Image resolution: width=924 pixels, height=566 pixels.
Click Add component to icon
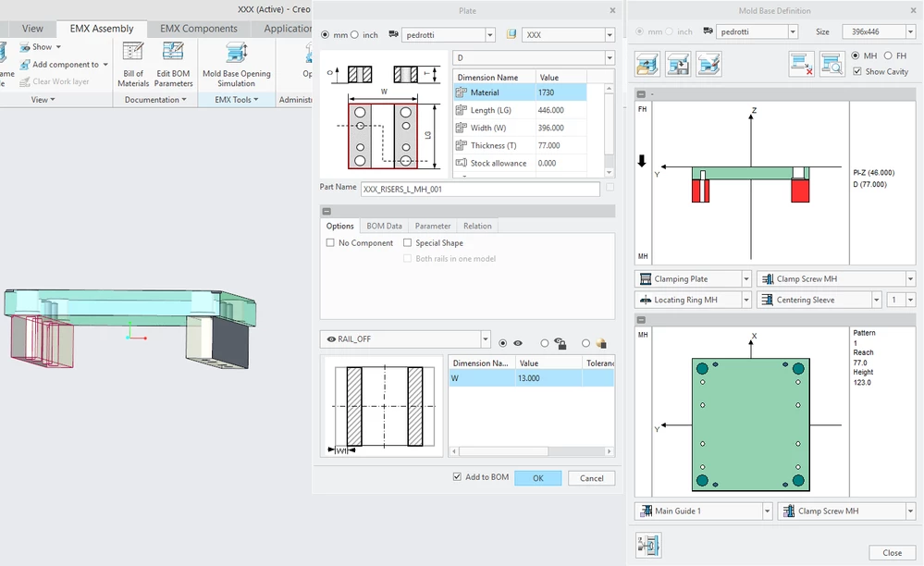[x=25, y=64]
